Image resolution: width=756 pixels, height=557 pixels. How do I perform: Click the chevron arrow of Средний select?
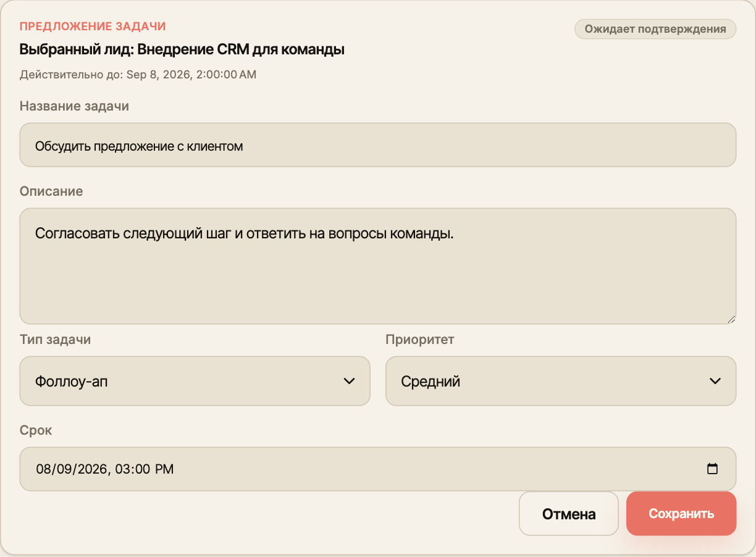715,381
